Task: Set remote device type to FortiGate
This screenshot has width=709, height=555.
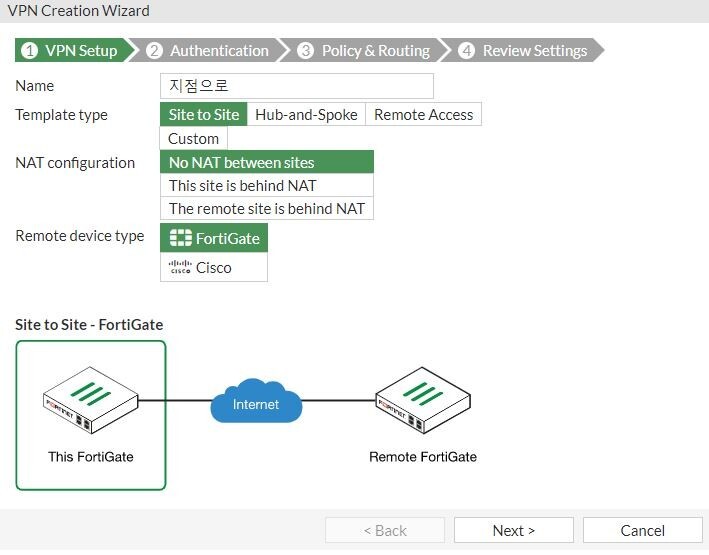Action: point(214,238)
